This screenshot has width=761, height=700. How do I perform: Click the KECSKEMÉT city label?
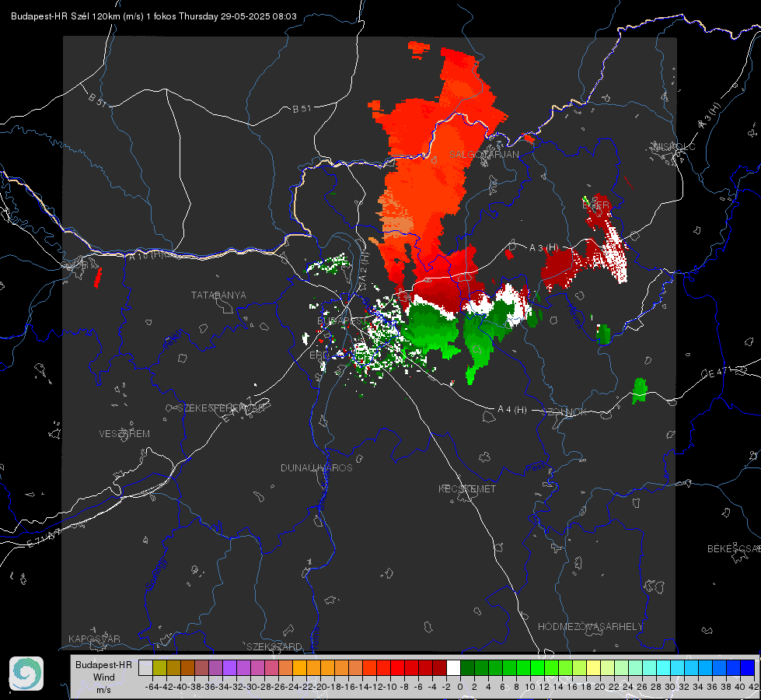click(467, 488)
